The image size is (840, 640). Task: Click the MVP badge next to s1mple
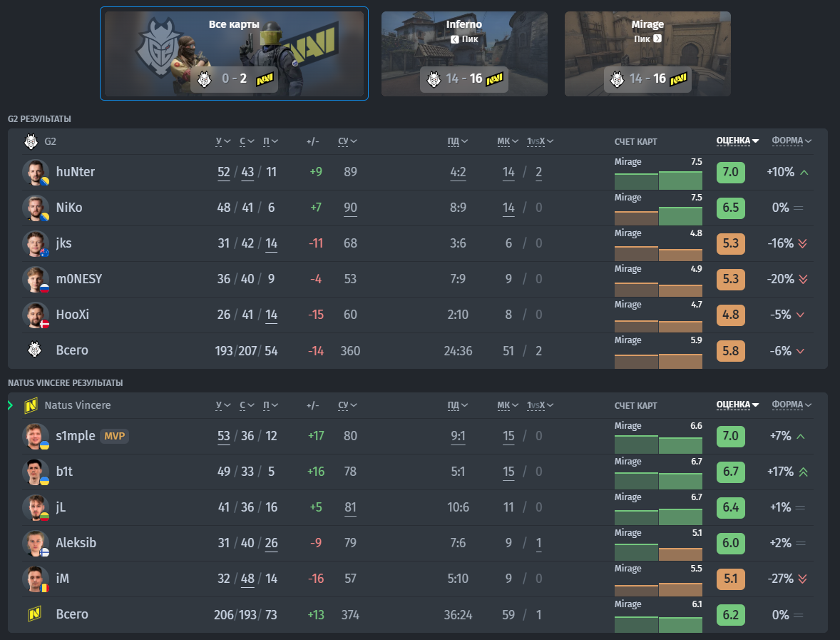114,437
